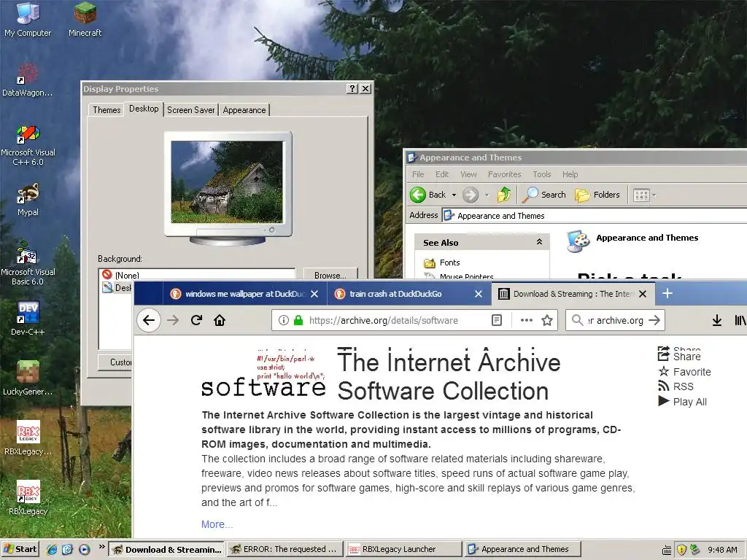Reload the archive.org page

pyautogui.click(x=196, y=320)
